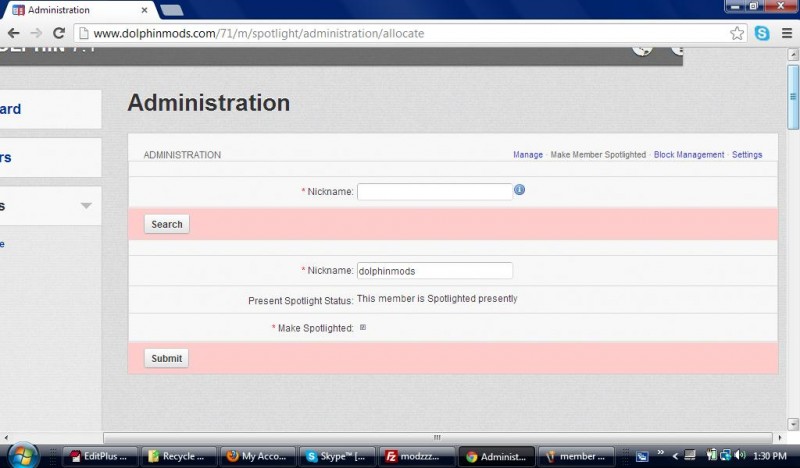Click the network tray icon
The width and height of the screenshot is (800, 468).
point(725,455)
